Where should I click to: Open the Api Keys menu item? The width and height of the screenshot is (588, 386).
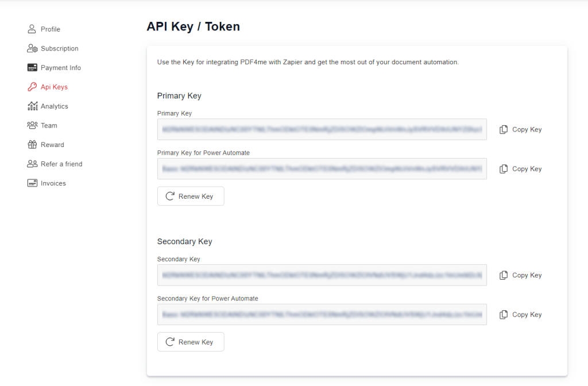click(54, 87)
